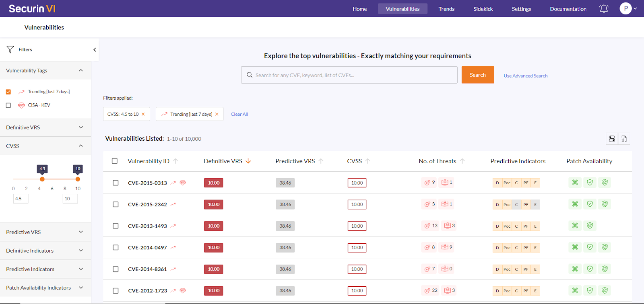Open the notifications bell icon
The width and height of the screenshot is (644, 304).
pyautogui.click(x=604, y=8)
